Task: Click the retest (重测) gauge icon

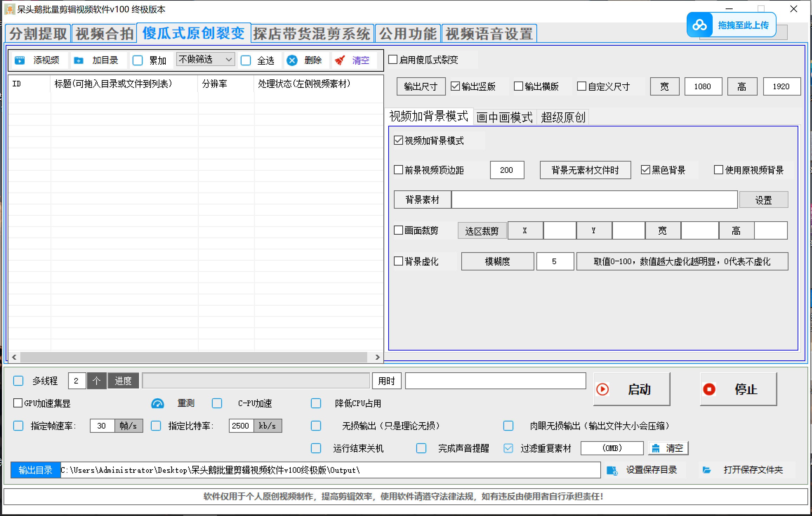Action: 158,403
